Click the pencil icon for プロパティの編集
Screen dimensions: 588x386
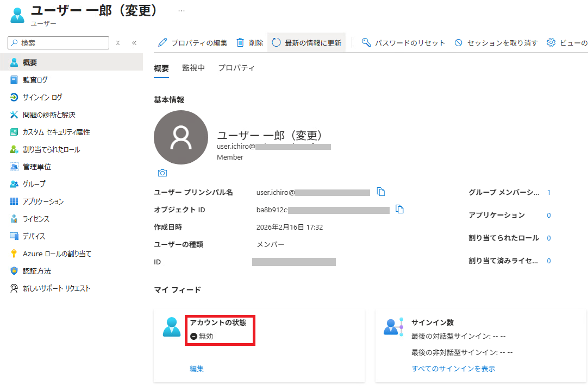click(162, 43)
